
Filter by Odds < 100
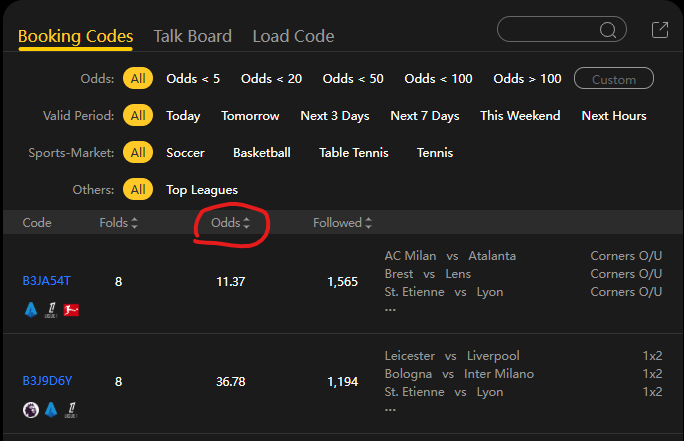tap(438, 79)
